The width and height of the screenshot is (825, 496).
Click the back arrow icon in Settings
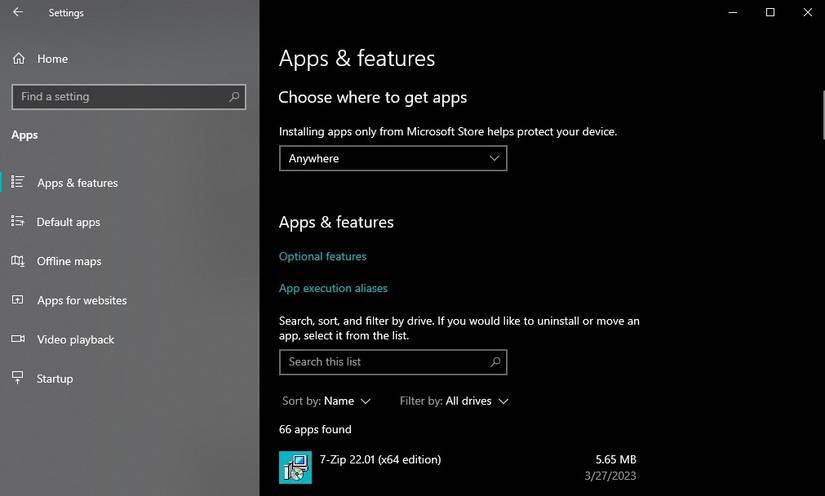[x=18, y=13]
